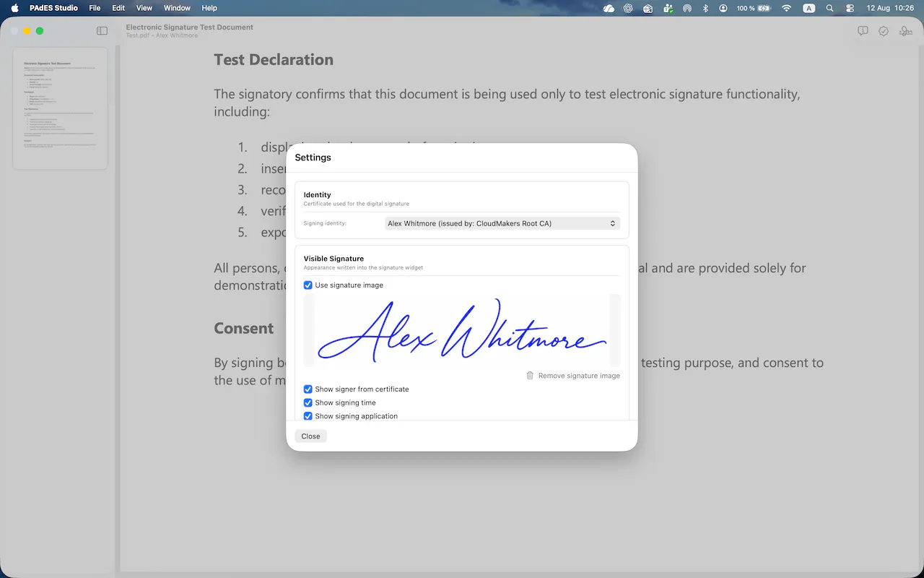Click the sign document signature icon
This screenshot has width=924, height=578.
click(x=905, y=31)
